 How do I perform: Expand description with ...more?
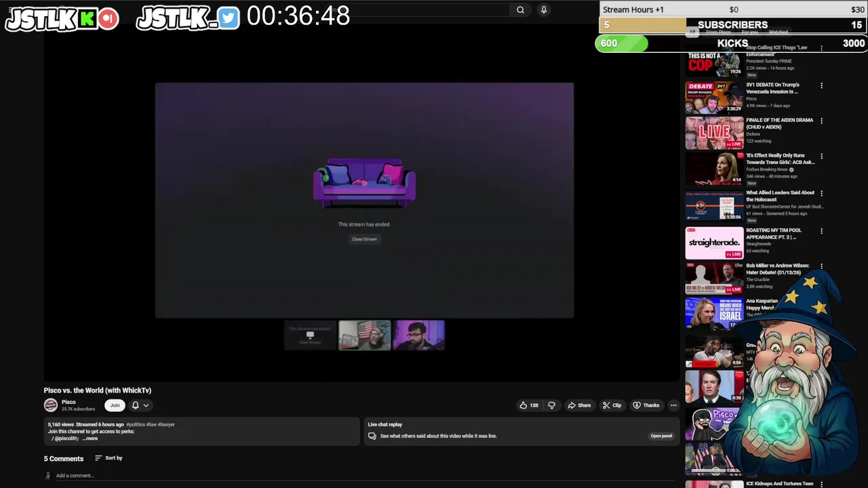click(x=90, y=439)
